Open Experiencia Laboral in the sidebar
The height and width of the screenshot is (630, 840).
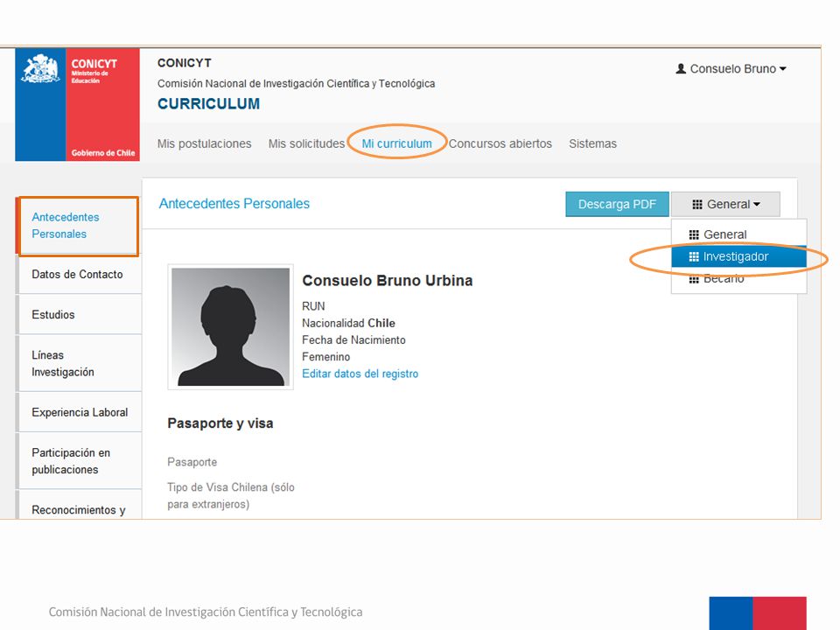click(x=80, y=412)
